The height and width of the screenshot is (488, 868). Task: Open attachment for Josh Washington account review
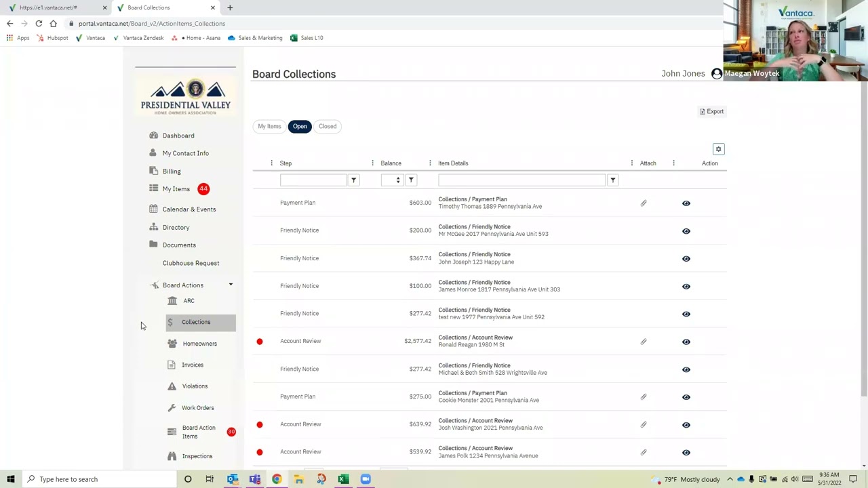click(644, 424)
